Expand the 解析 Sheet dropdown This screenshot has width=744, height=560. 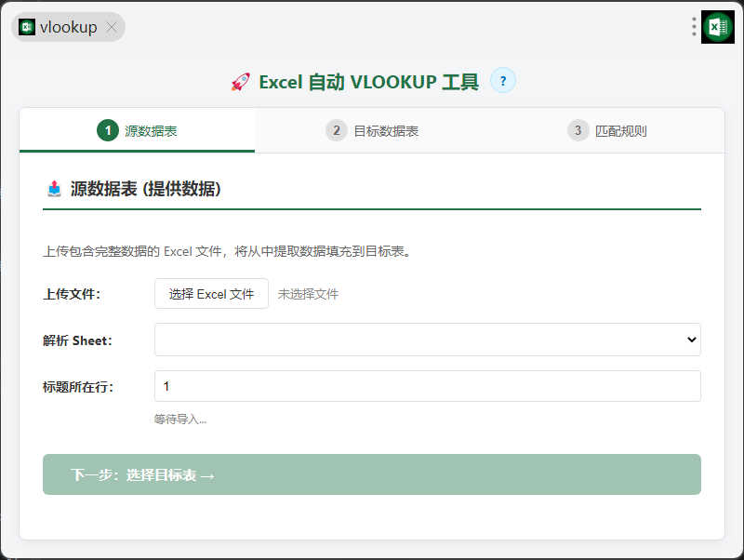click(428, 340)
